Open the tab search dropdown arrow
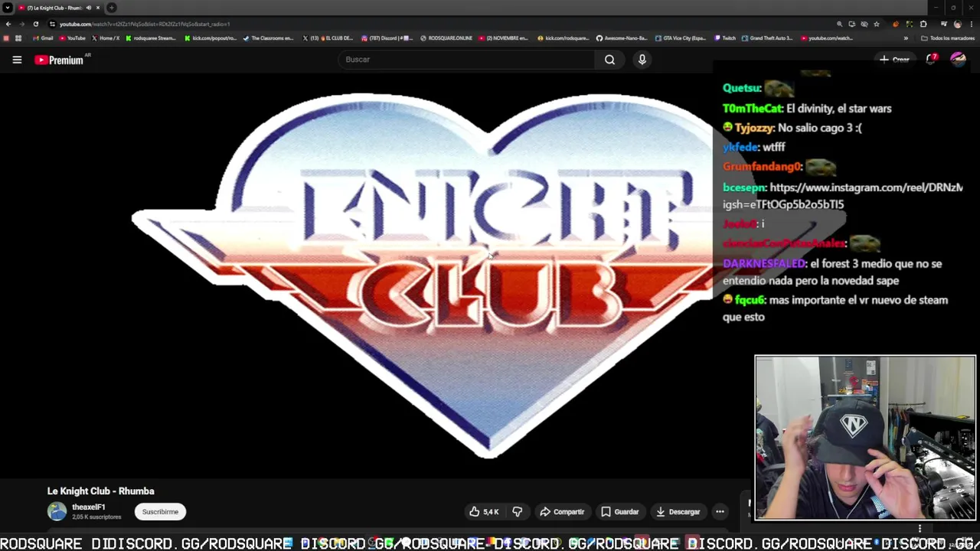980x551 pixels. click(x=7, y=8)
